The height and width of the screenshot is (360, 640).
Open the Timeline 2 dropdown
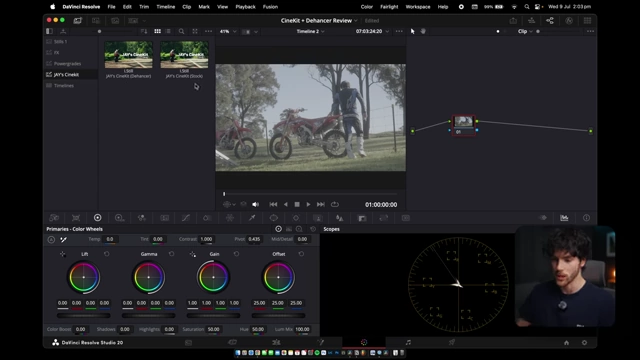pyautogui.click(x=311, y=31)
